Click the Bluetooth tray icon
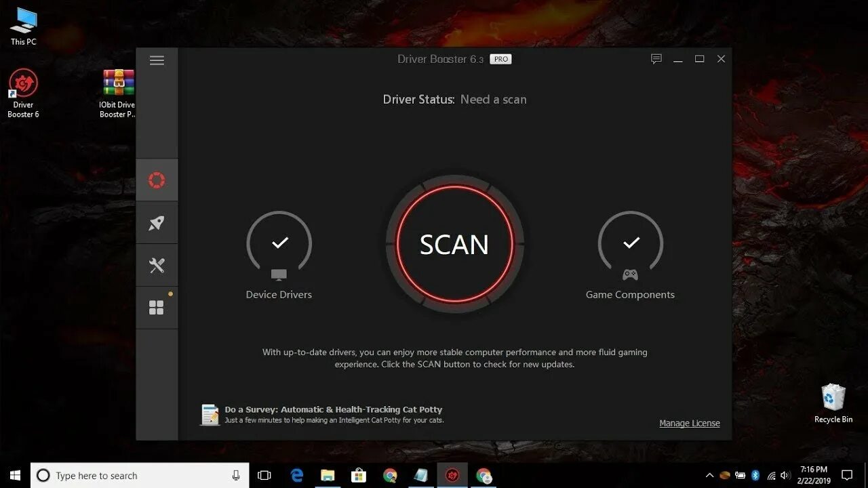The image size is (868, 488). pyautogui.click(x=755, y=476)
